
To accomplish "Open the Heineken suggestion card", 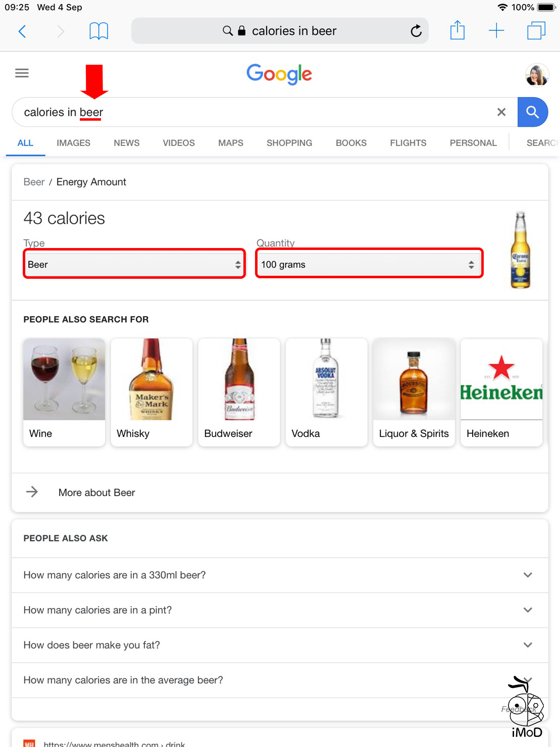I will click(x=501, y=392).
